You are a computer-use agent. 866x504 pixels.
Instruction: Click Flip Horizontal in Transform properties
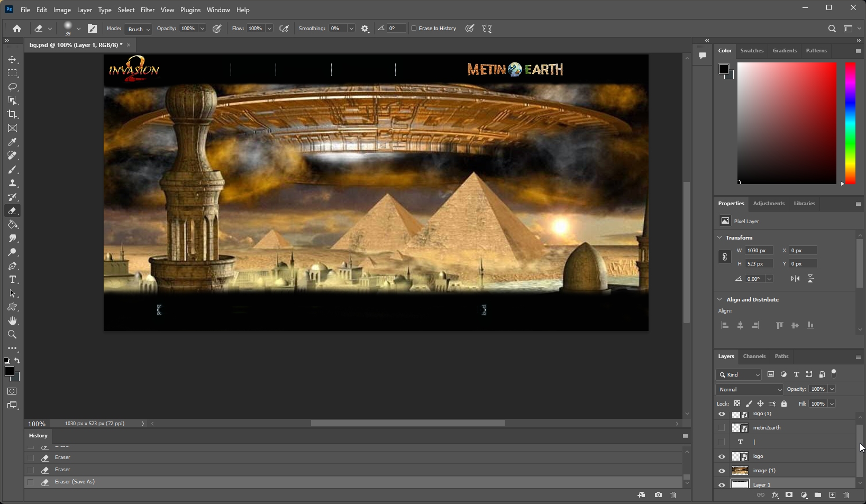[x=795, y=279]
